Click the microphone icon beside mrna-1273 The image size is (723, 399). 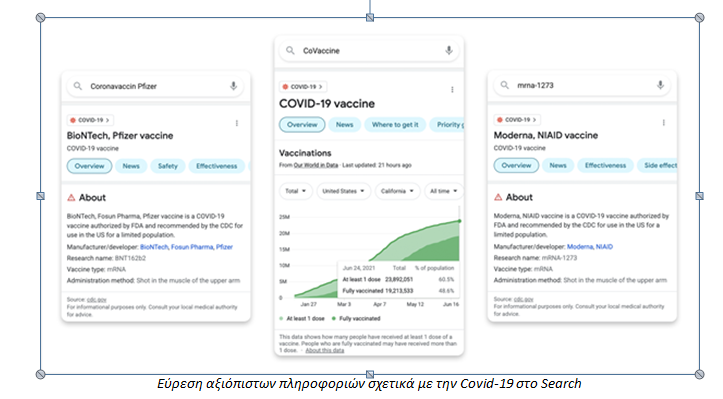[x=660, y=85]
